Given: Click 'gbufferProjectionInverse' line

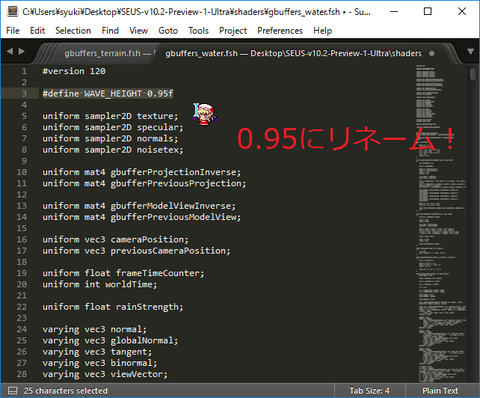Looking at the screenshot, I should tap(142, 172).
